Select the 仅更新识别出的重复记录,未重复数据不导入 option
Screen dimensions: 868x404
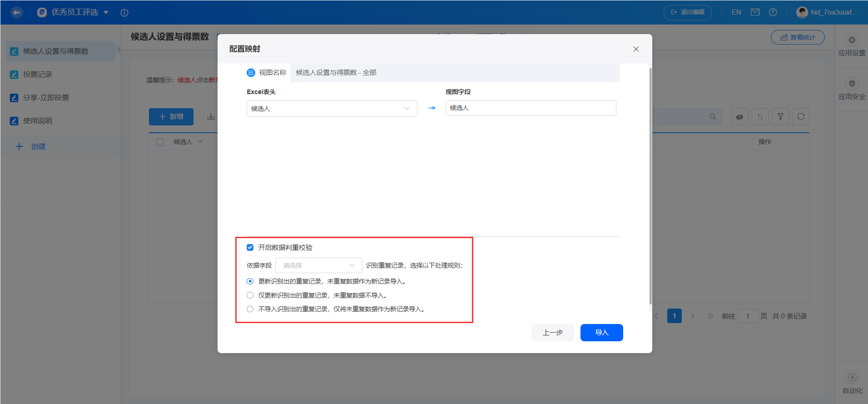(x=250, y=295)
